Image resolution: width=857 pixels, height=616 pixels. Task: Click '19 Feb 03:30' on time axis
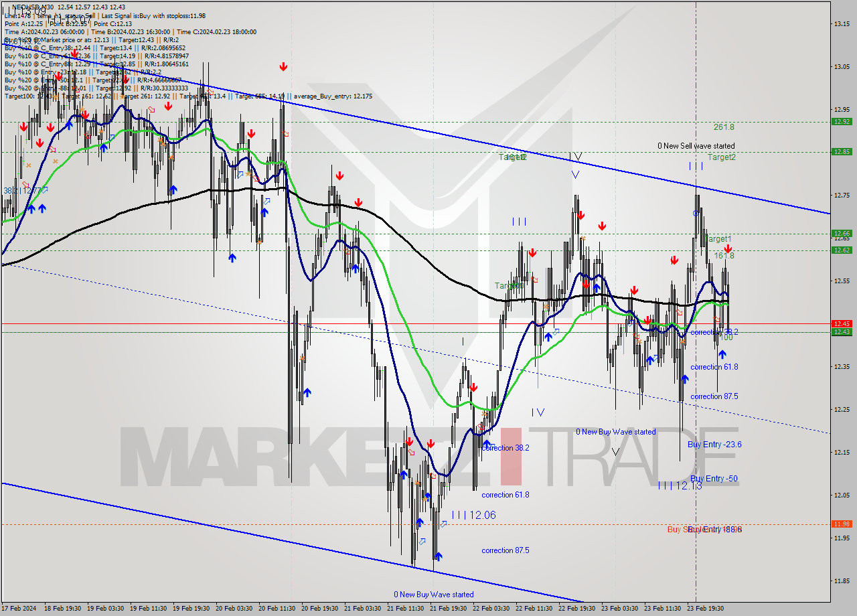(x=106, y=609)
